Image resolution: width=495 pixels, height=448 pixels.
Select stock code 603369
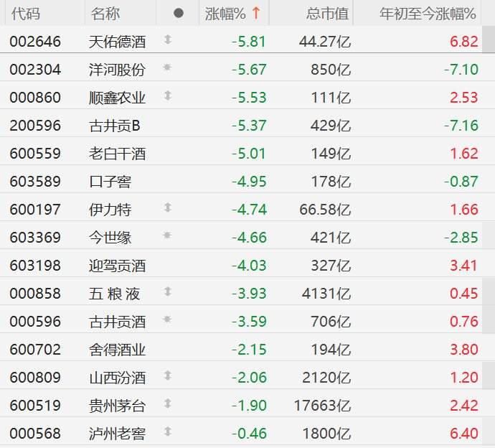pos(35,237)
